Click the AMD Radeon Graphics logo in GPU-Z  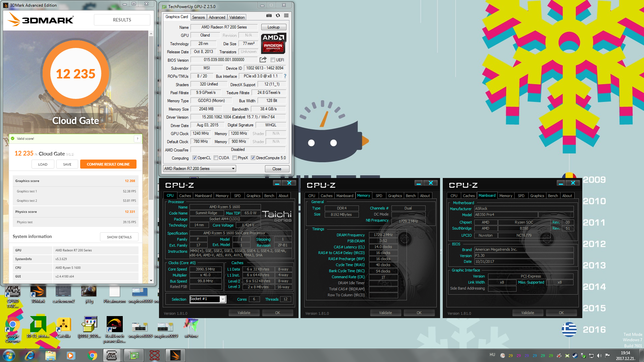pyautogui.click(x=273, y=43)
